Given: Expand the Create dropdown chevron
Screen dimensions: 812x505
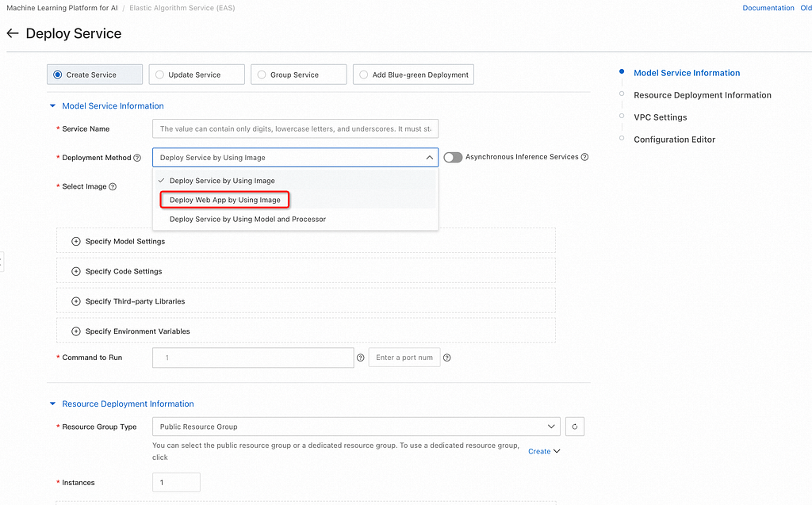Looking at the screenshot, I should (557, 451).
